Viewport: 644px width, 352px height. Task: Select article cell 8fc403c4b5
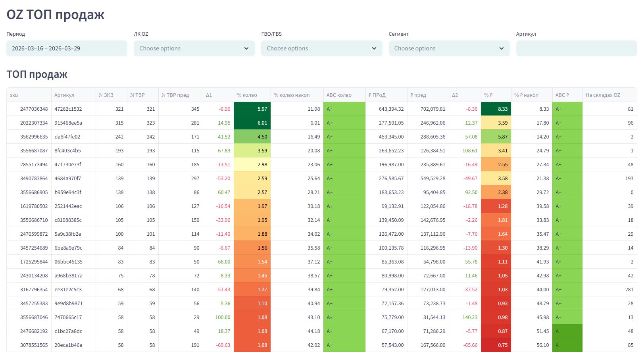(73, 150)
